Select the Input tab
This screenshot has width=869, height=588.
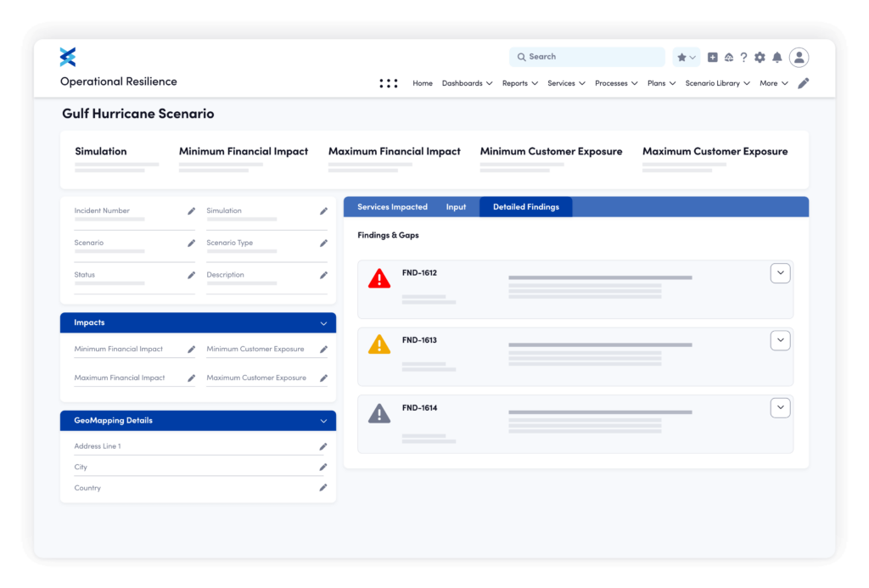(456, 206)
